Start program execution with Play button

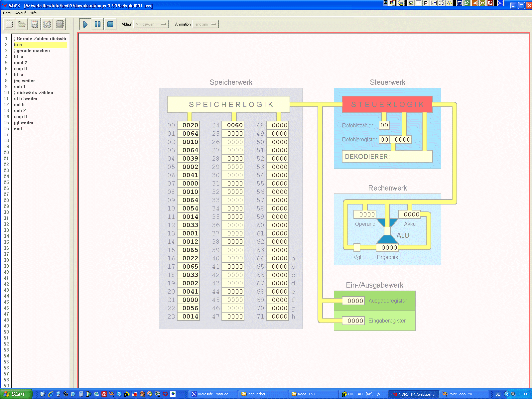[85, 24]
